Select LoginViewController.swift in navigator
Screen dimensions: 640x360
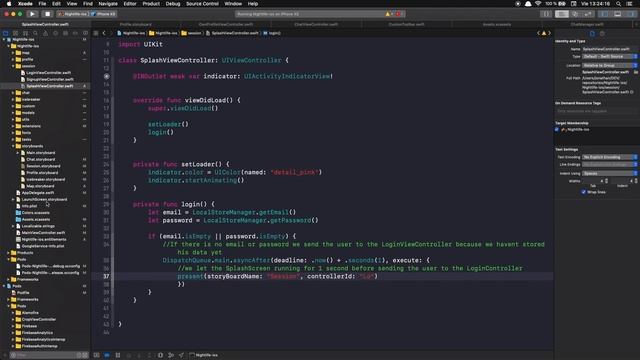49,73
